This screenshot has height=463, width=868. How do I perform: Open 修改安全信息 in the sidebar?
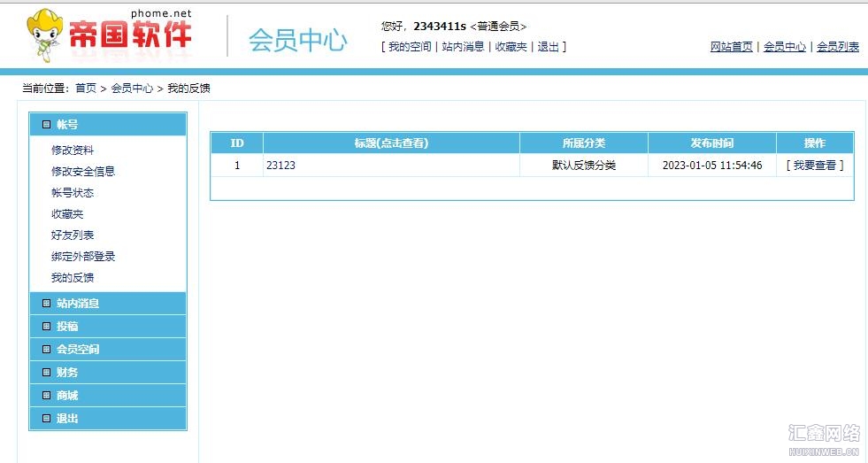(83, 172)
